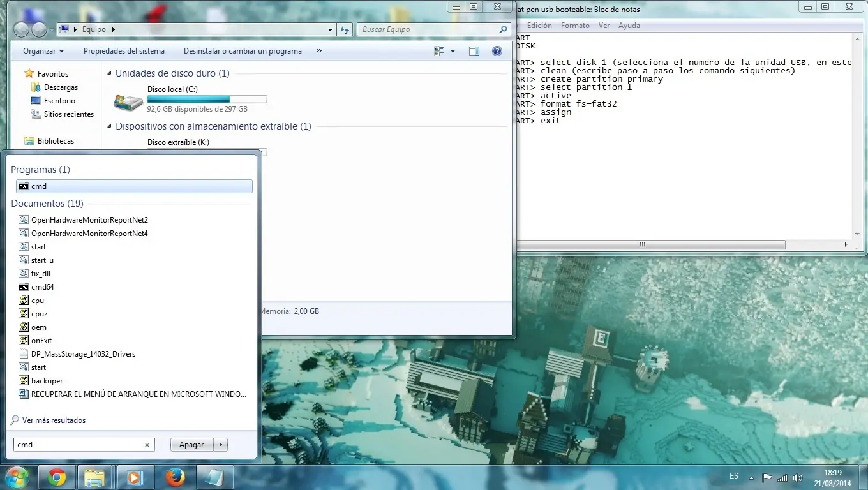Viewport: 868px width, 490px height.
Task: Open cmd program in Start results
Action: (x=134, y=186)
